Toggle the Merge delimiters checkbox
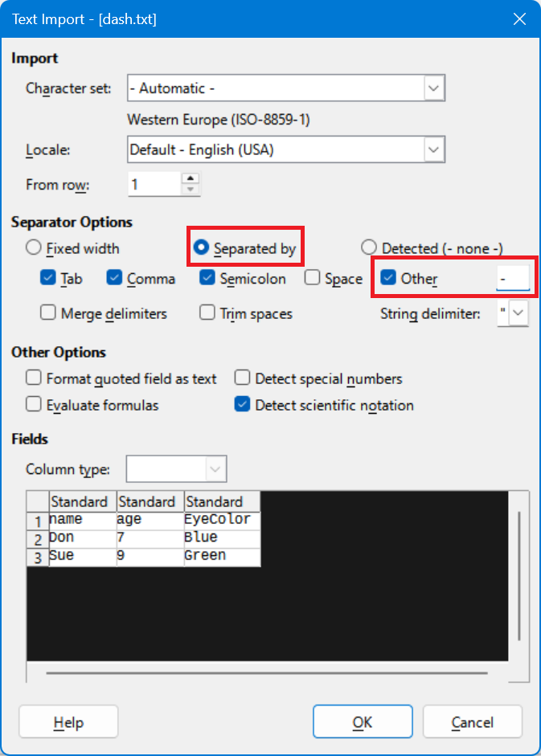 (x=48, y=313)
